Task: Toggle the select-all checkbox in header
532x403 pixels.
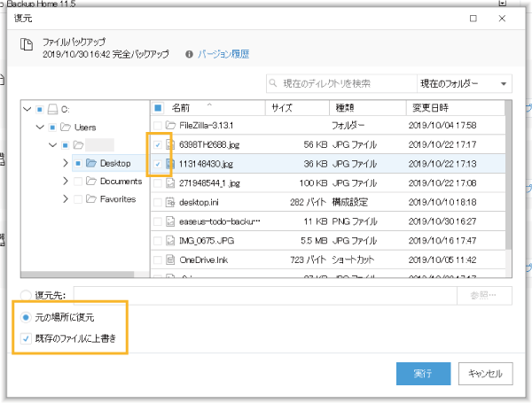Action: [158, 108]
